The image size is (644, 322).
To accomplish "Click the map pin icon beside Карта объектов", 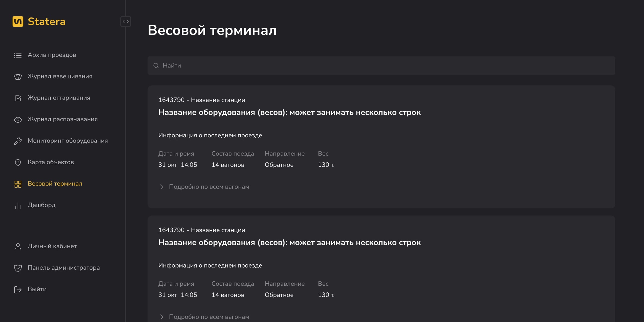I will 18,162.
